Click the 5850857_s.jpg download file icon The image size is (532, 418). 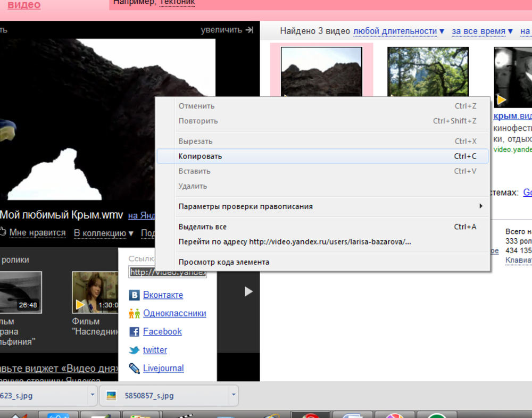[111, 396]
